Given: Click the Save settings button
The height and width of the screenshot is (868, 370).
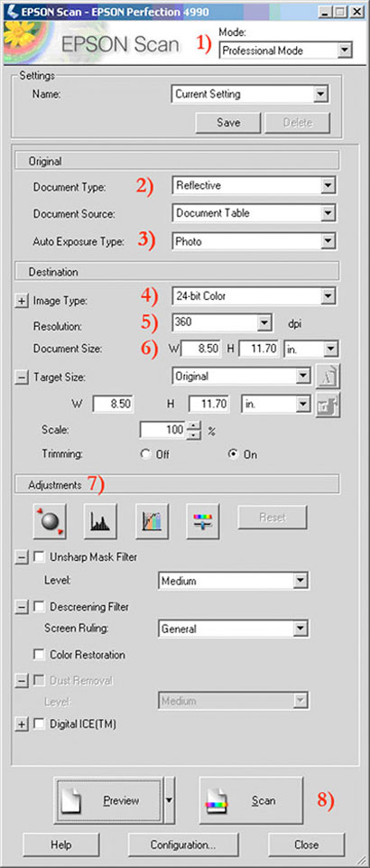Looking at the screenshot, I should (227, 123).
